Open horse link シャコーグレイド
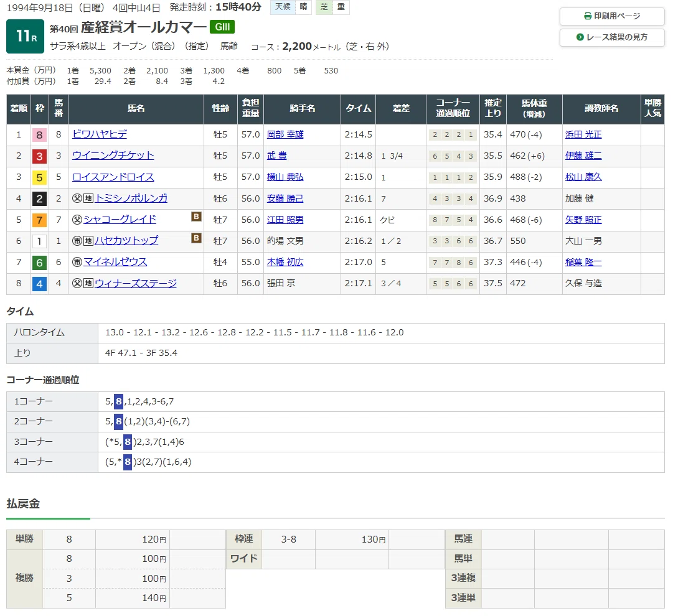The width and height of the screenshot is (673, 616). pos(120,220)
